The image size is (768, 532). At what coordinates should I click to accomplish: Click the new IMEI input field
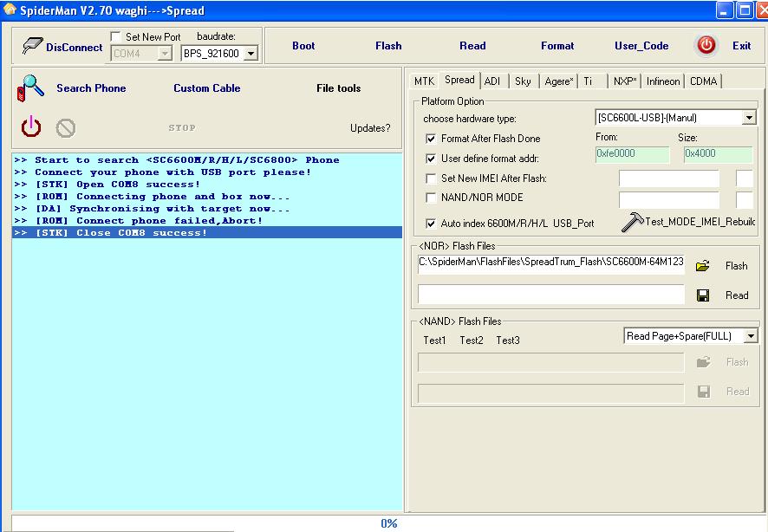pos(669,178)
